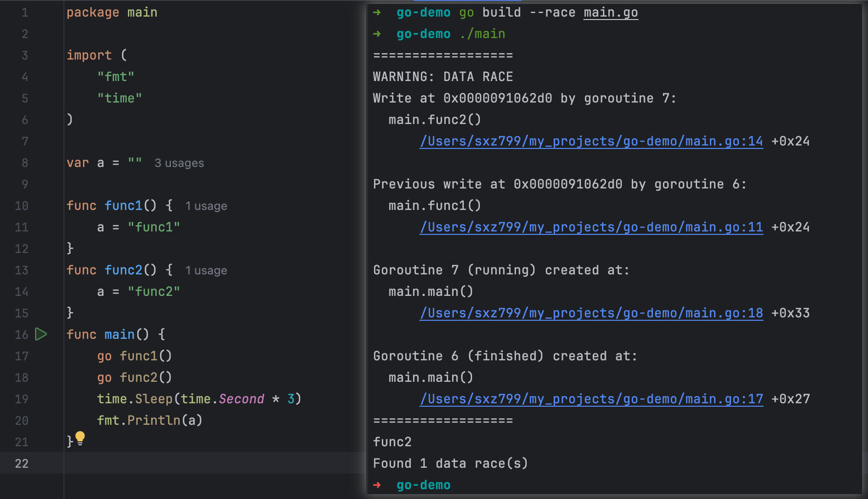The height and width of the screenshot is (499, 868).
Task: Click the +0x33 offset in terminal
Action: pos(790,313)
